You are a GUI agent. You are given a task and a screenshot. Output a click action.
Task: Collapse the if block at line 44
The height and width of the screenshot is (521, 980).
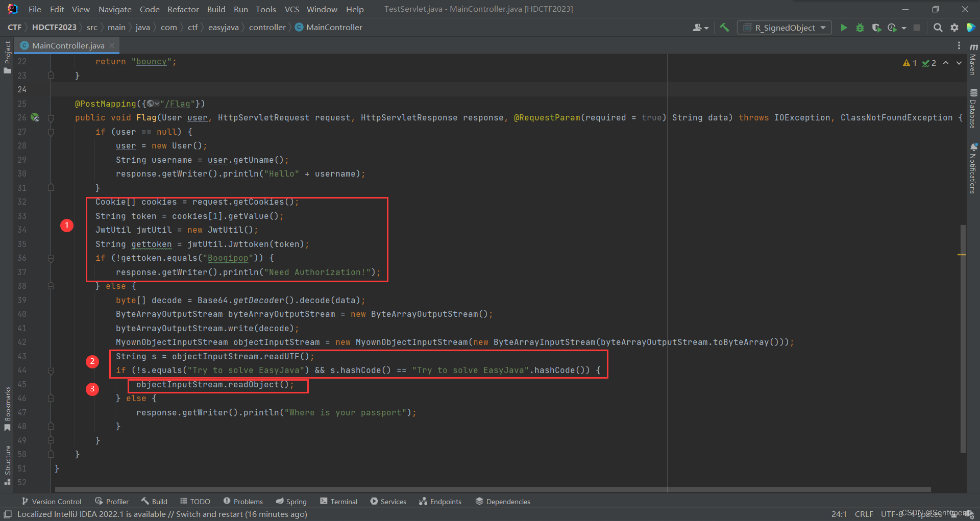[x=51, y=371]
